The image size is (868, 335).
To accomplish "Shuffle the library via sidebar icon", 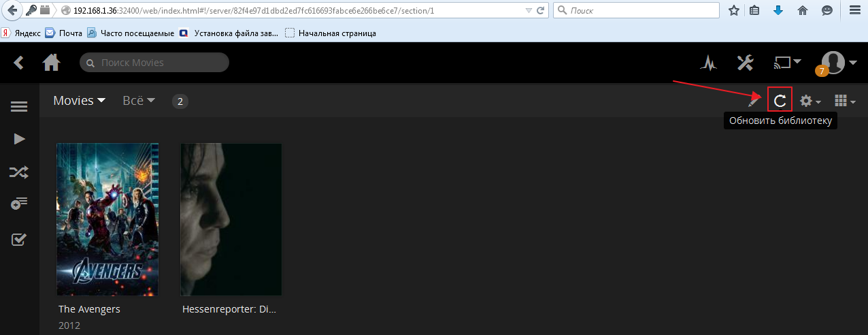I will coord(19,172).
